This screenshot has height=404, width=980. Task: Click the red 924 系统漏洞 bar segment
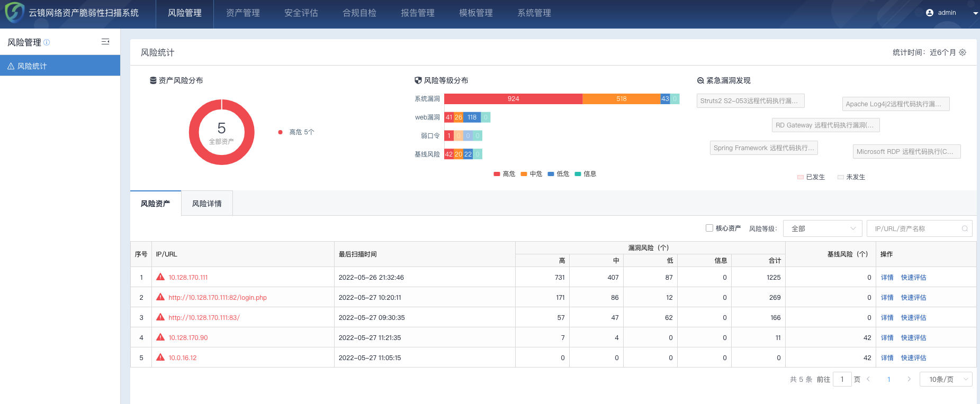[x=513, y=99]
